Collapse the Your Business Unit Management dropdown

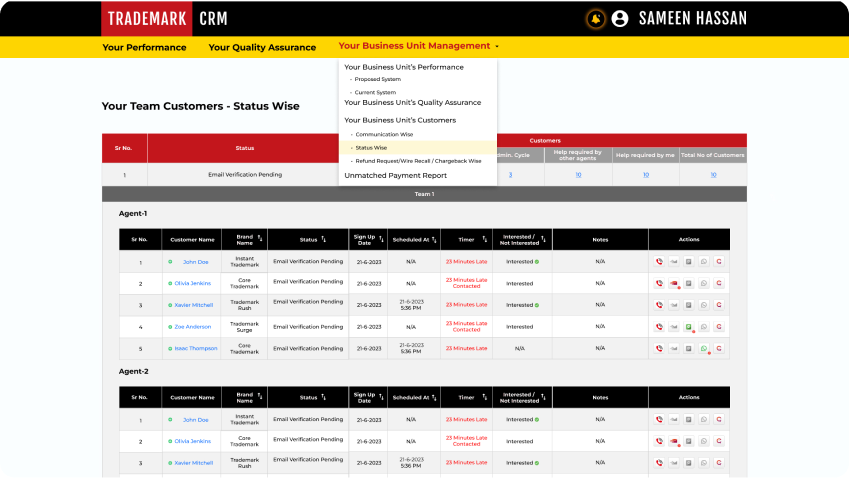tap(418, 46)
